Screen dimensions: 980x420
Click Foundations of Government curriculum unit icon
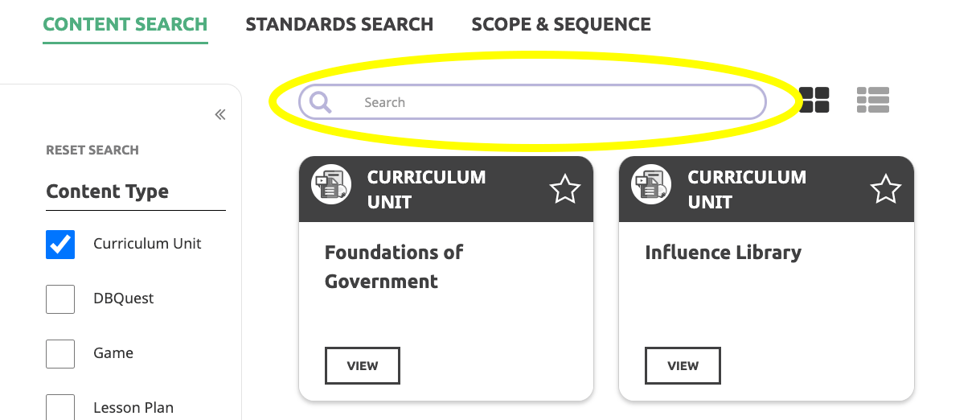(331, 183)
